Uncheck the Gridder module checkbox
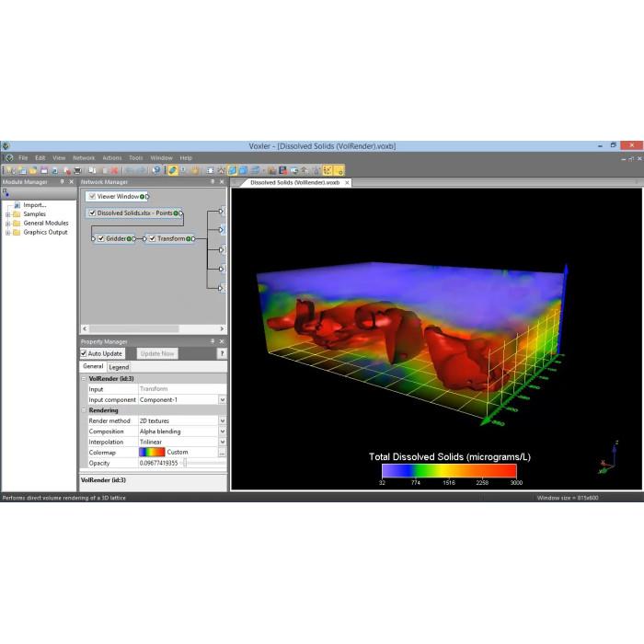Viewport: 644px width, 644px height. pos(101,238)
